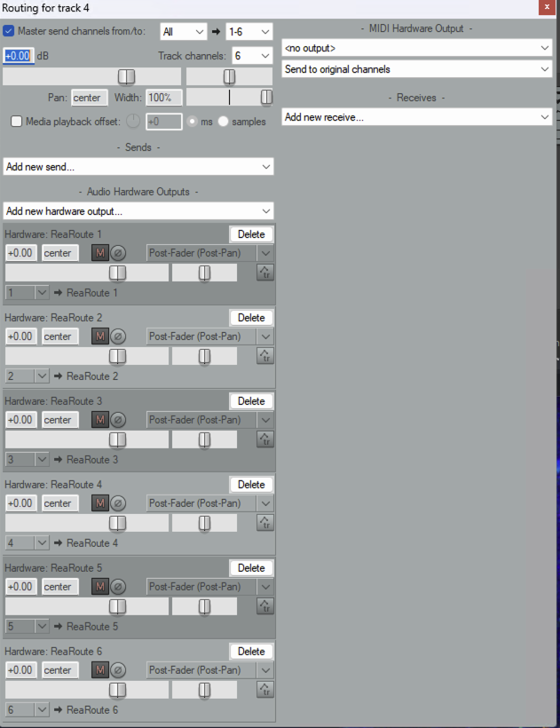Image resolution: width=560 pixels, height=728 pixels.
Task: Expand the Track channels dropdown
Action: click(x=251, y=56)
